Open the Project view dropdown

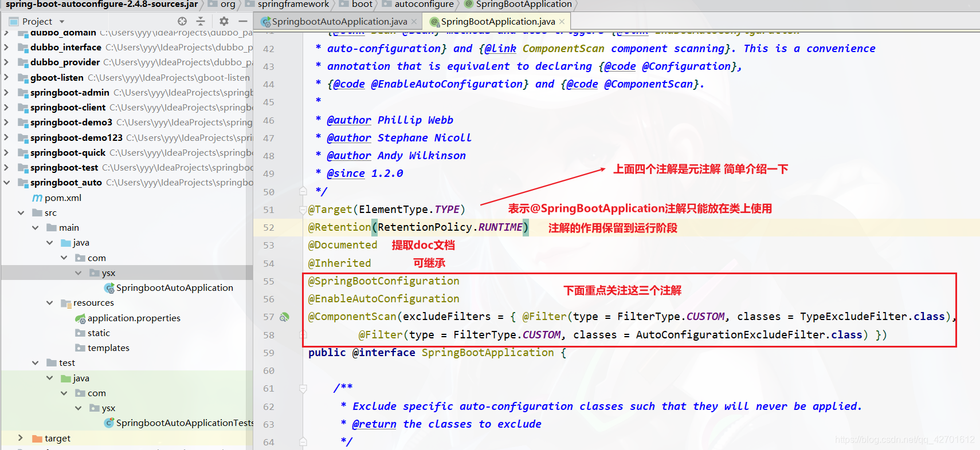62,22
